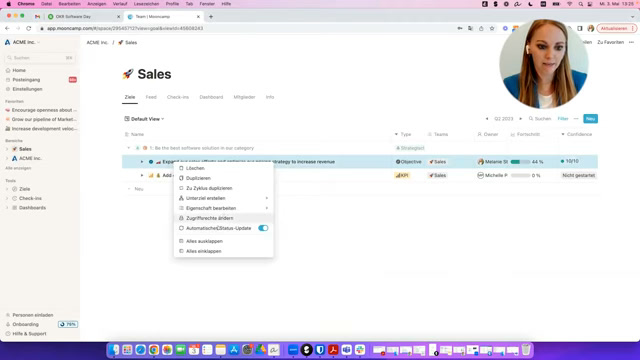
Task: Click the Nicht gestartet status badge
Action: [578, 176]
